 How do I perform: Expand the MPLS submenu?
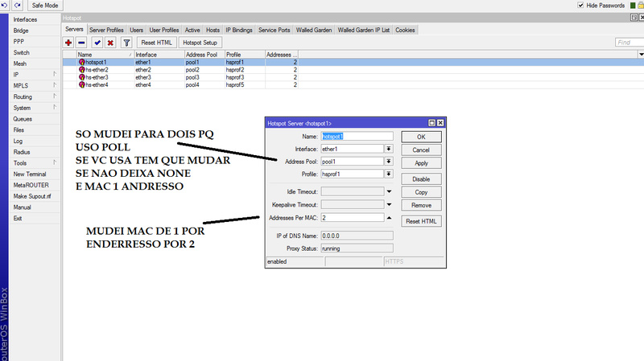coord(54,85)
